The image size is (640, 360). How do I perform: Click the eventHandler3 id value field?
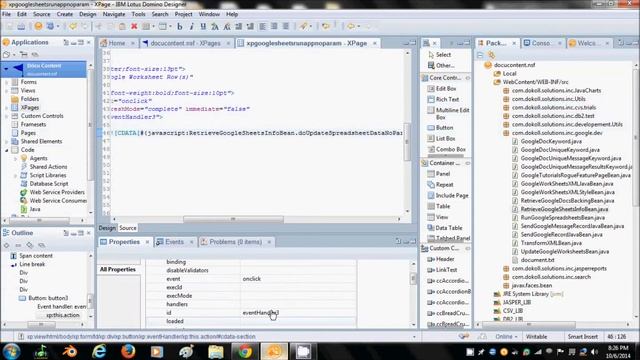tap(299, 313)
